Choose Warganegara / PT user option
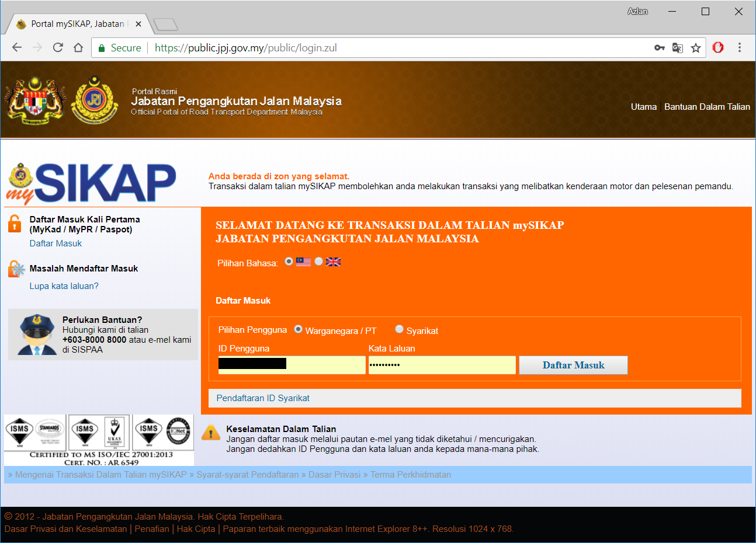The image size is (756, 543). 298,329
